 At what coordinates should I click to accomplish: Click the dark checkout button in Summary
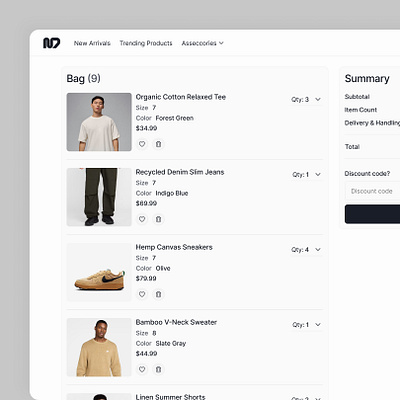[372, 214]
